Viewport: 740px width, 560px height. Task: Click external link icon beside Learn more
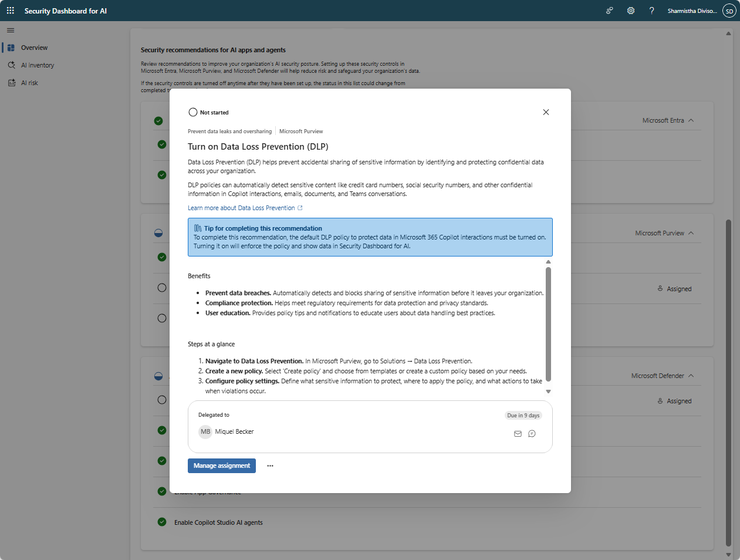[300, 208]
